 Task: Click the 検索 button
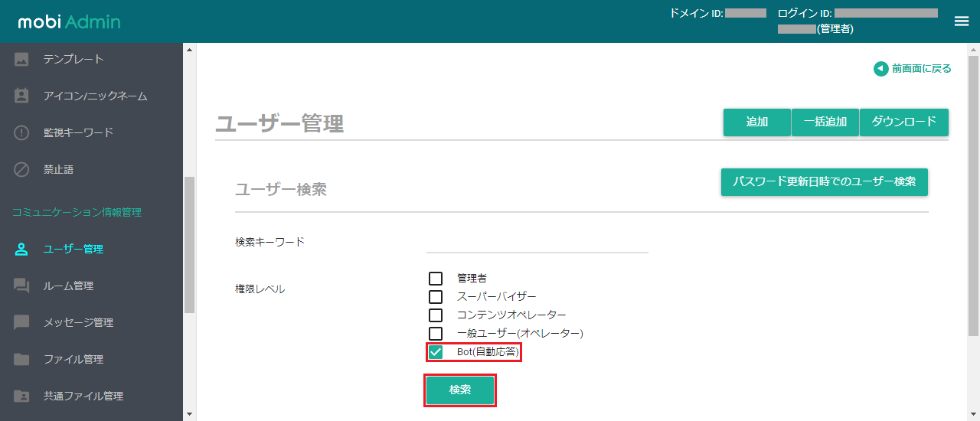(460, 390)
